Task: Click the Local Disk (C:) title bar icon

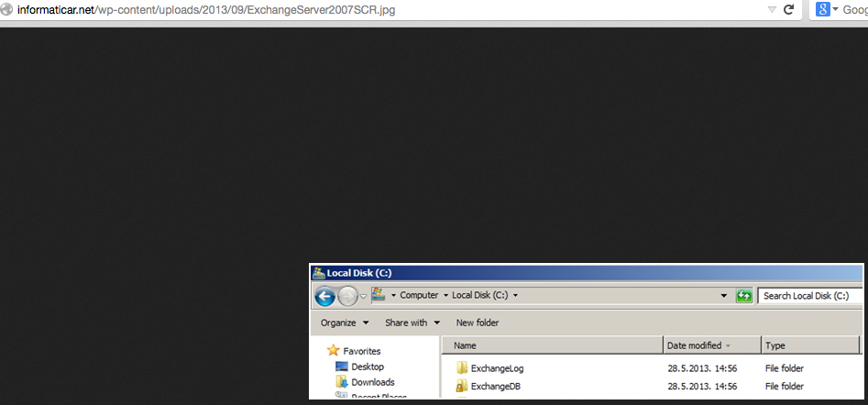Action: [318, 273]
